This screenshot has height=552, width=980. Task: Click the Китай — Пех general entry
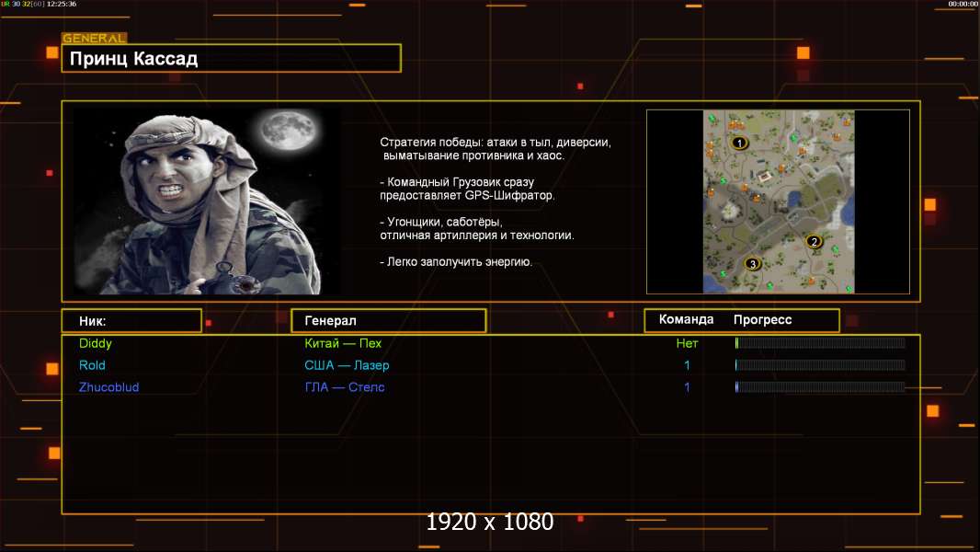(343, 343)
